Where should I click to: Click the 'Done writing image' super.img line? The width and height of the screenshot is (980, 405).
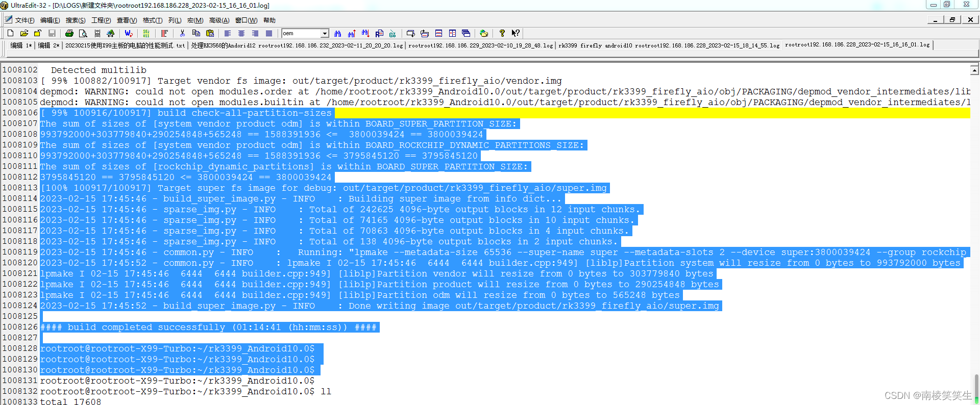pyautogui.click(x=381, y=306)
